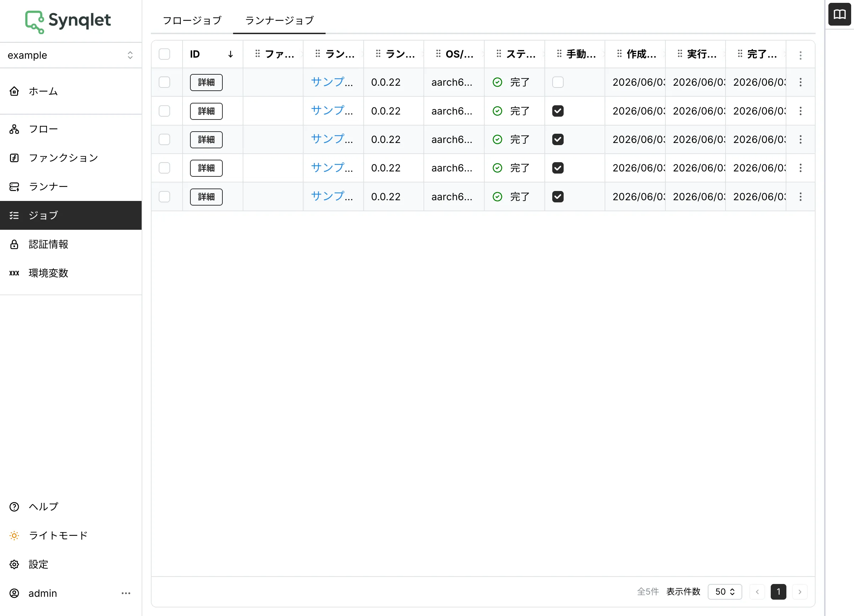Screen dimensions: 854x616
Task: Click 詳細 button in first row
Action: click(206, 83)
